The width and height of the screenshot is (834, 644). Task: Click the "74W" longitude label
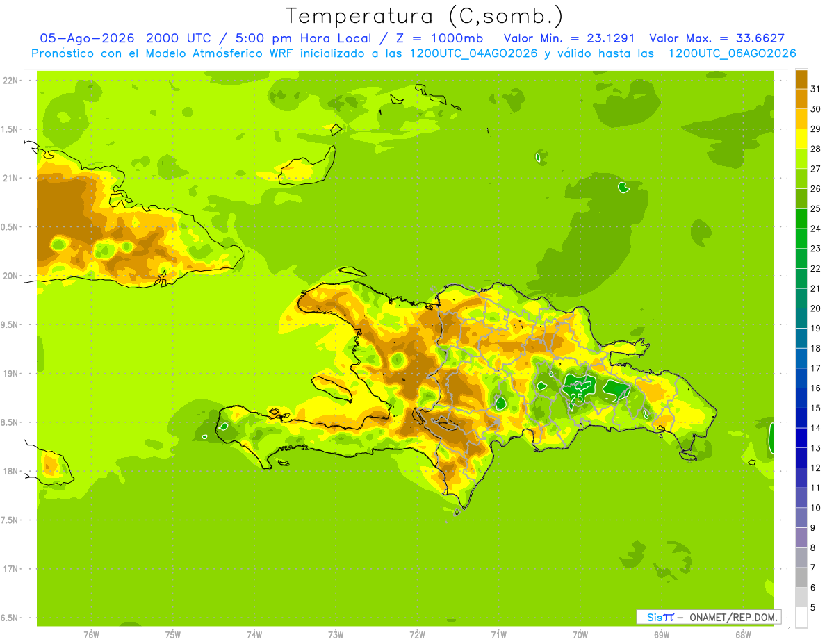(x=254, y=635)
